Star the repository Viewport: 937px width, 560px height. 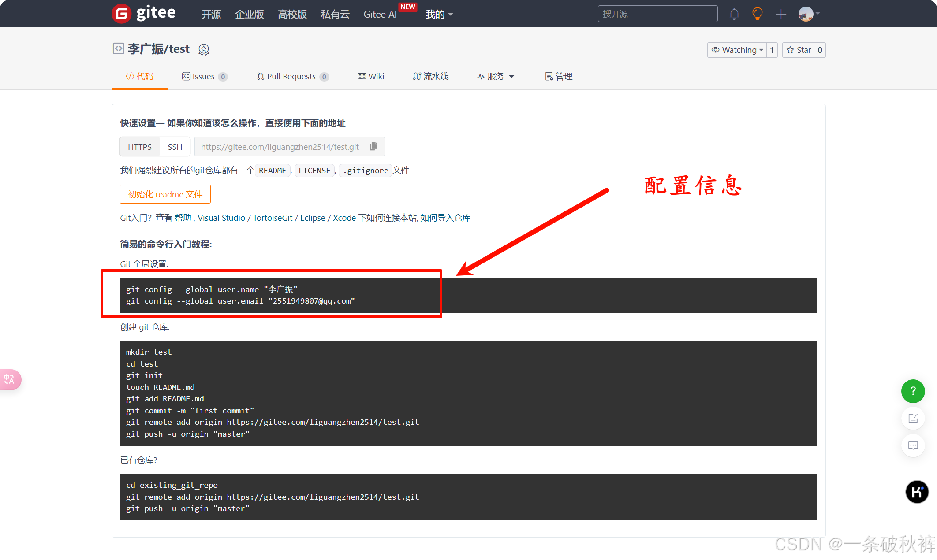coord(799,50)
